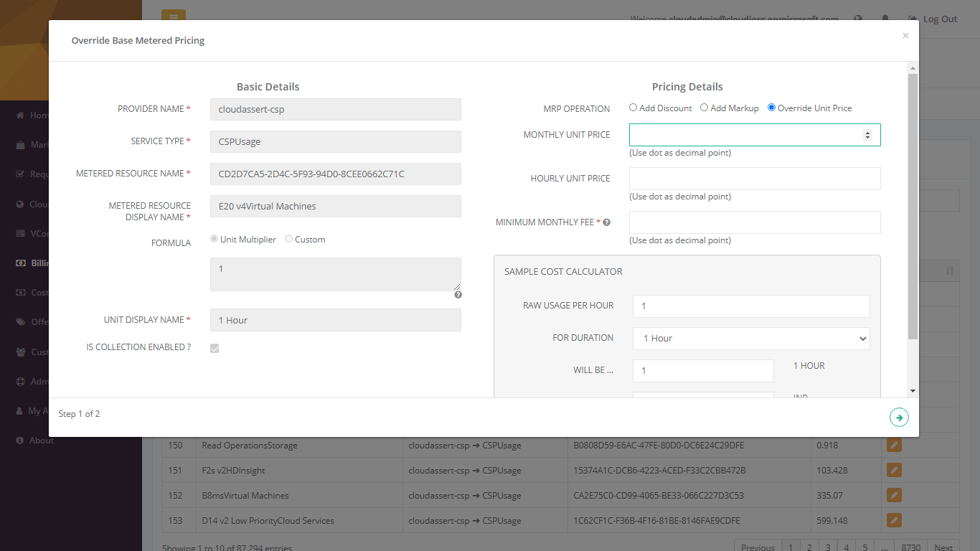Click the edit pencil icon for Read OperationsStorage
Screen dimensions: 980x551
[x=894, y=445]
